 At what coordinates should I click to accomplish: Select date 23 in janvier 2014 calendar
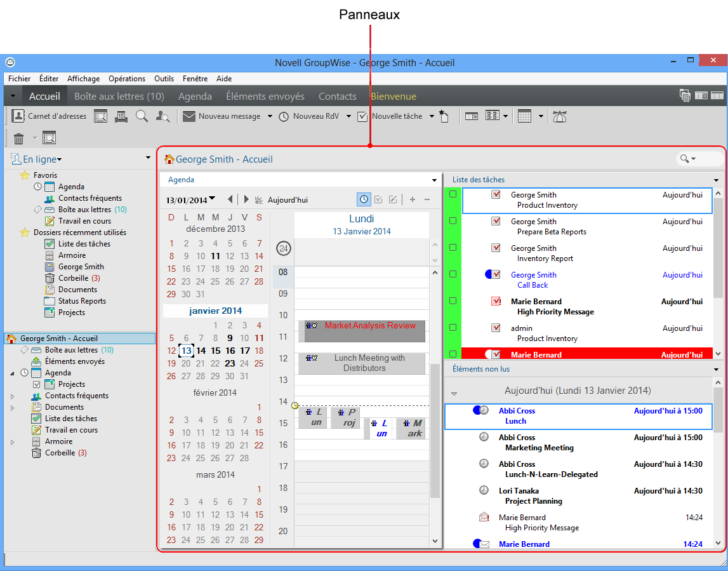(x=230, y=363)
